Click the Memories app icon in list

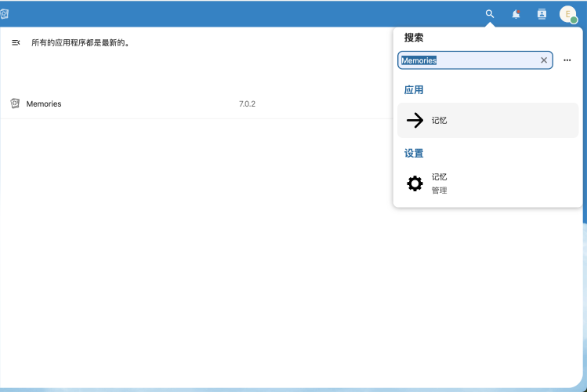pyautogui.click(x=15, y=103)
